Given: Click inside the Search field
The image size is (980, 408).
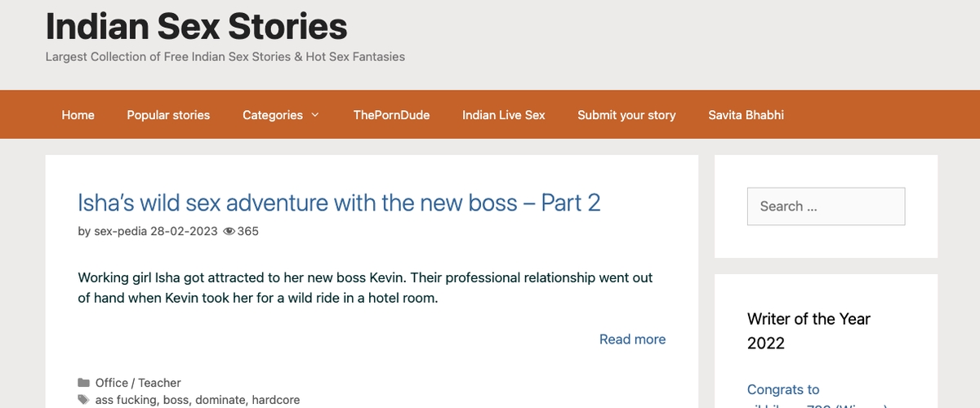Looking at the screenshot, I should pyautogui.click(x=826, y=206).
